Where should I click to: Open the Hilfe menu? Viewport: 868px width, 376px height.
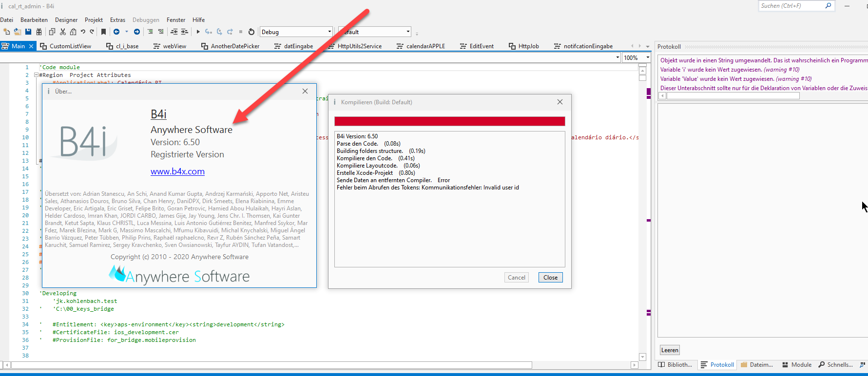[x=198, y=20]
